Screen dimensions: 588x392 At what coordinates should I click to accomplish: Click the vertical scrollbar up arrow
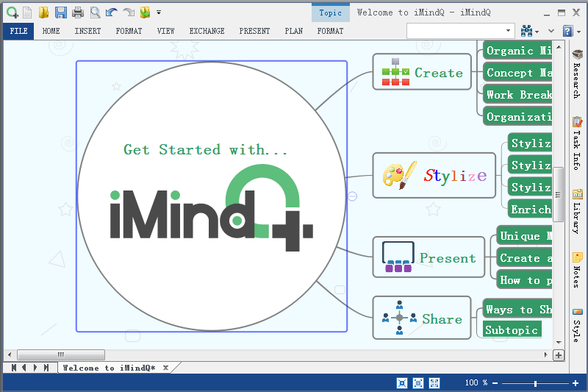[x=559, y=47]
